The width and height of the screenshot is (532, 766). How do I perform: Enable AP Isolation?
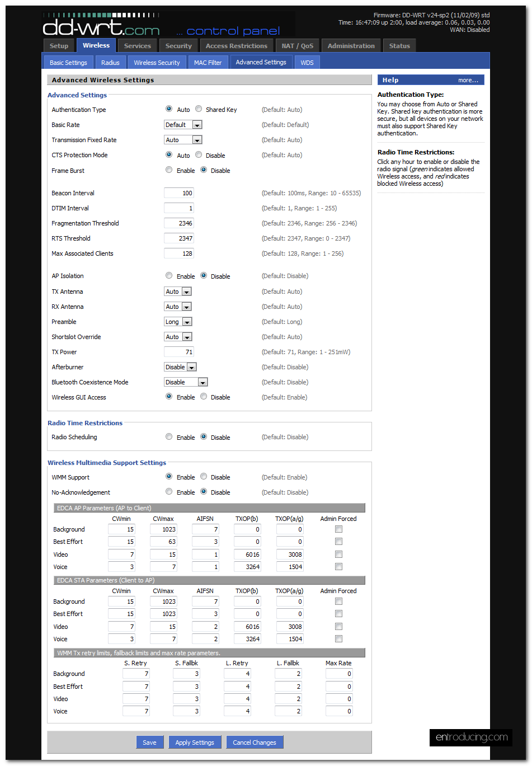169,276
